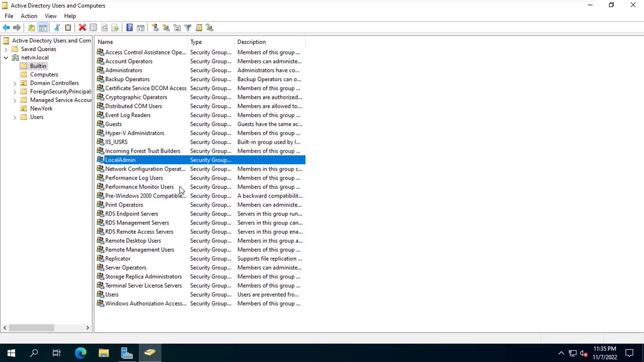Toggle the console tree pane icon
This screenshot has height=362, width=644.
[43, 28]
